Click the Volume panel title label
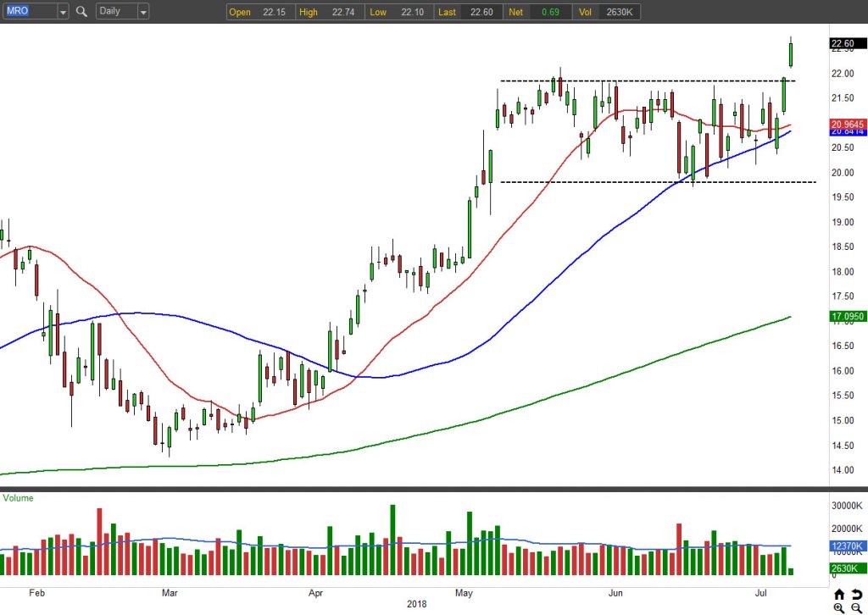The image size is (868, 615). 19,498
